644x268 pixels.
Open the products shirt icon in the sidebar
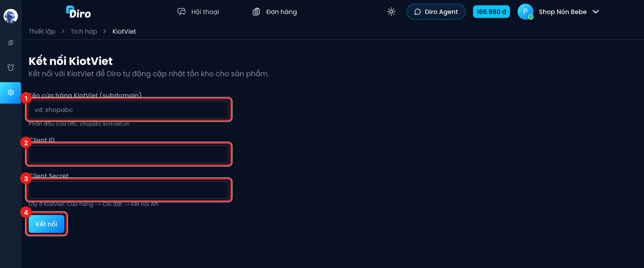tap(11, 67)
